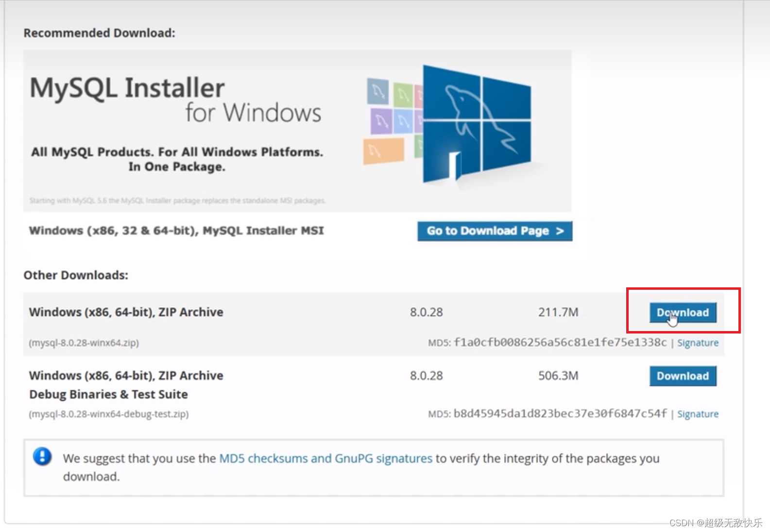Select the Other Downloads heading

(x=76, y=275)
